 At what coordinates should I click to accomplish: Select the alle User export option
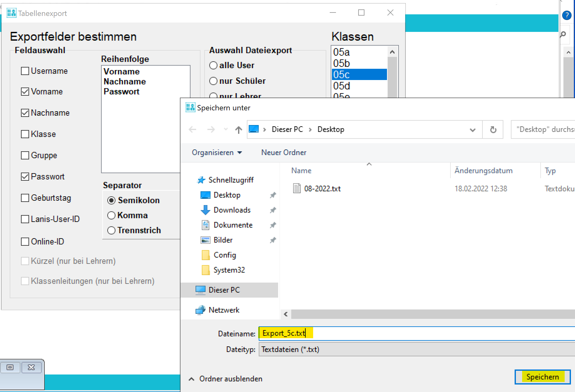click(x=213, y=65)
